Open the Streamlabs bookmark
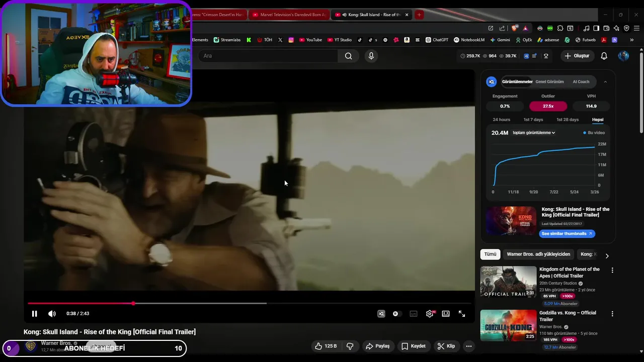Image resolution: width=644 pixels, height=362 pixels. pyautogui.click(x=227, y=40)
